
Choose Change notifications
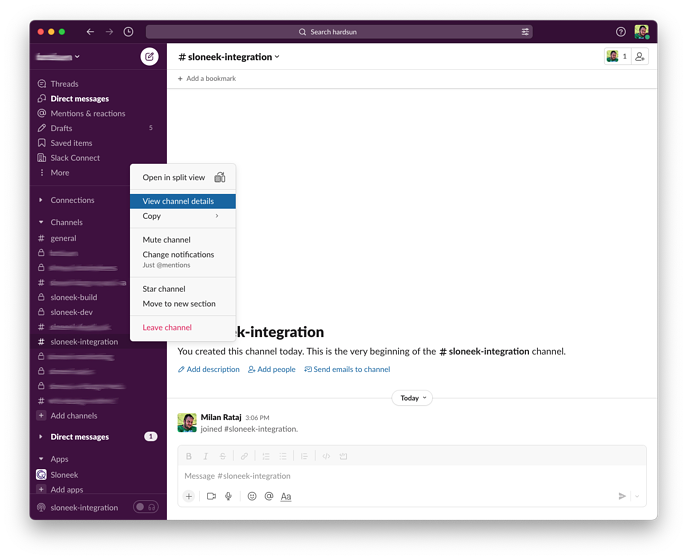183,259
